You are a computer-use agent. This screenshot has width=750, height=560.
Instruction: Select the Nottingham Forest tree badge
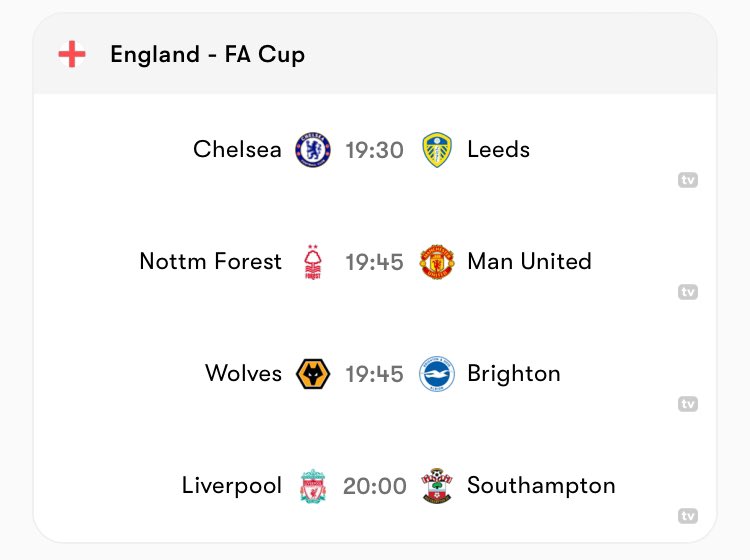coord(313,262)
